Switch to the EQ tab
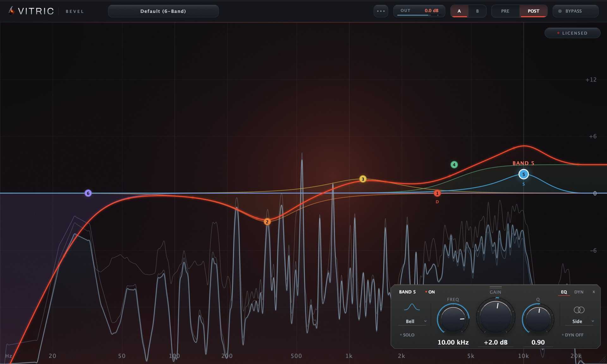Image resolution: width=607 pixels, height=364 pixels. [x=564, y=292]
